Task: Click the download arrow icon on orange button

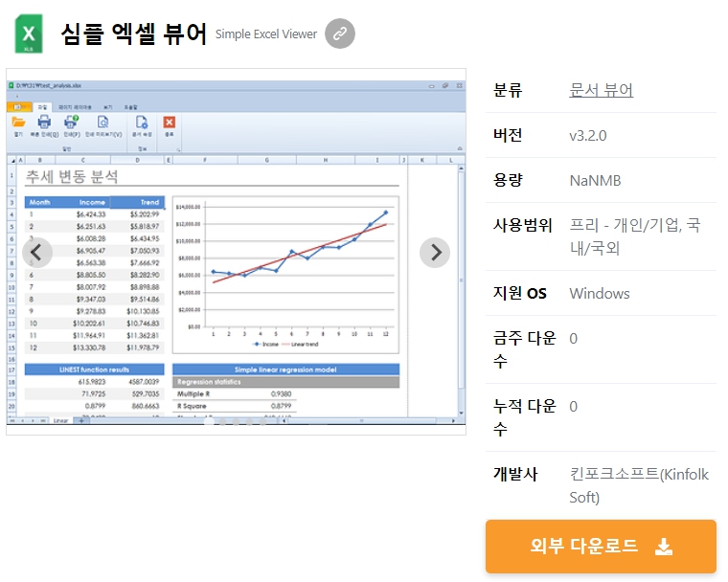Action: pyautogui.click(x=664, y=547)
